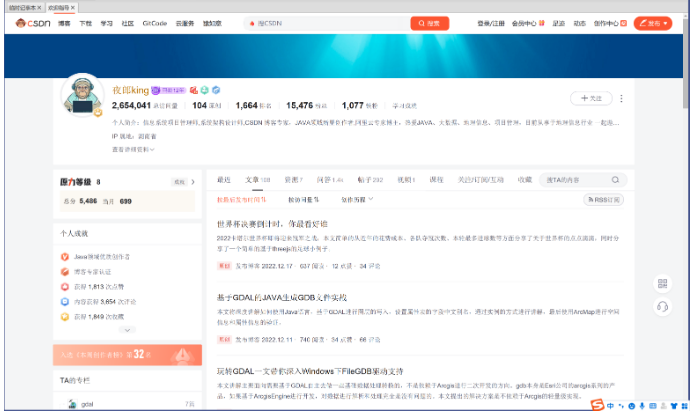The width and height of the screenshot is (691, 415).
Task: Click the Java领域优质创作者 badge icon
Action: 65,256
